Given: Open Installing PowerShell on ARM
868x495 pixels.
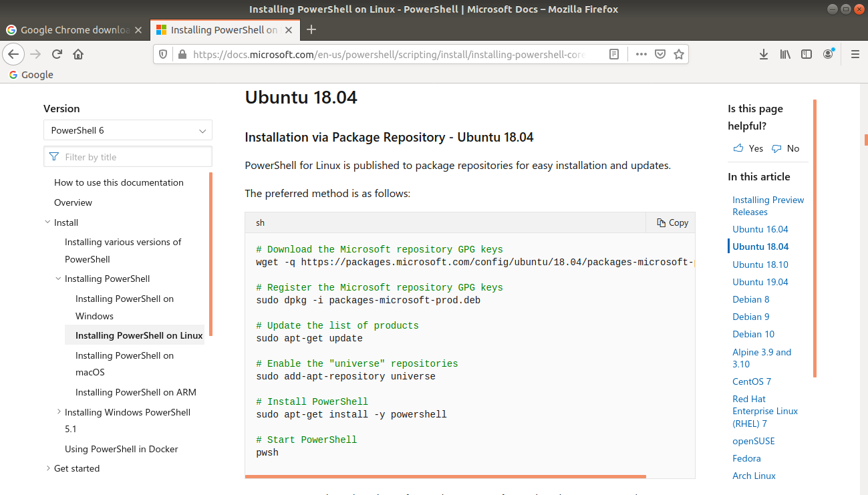Looking at the screenshot, I should [136, 392].
